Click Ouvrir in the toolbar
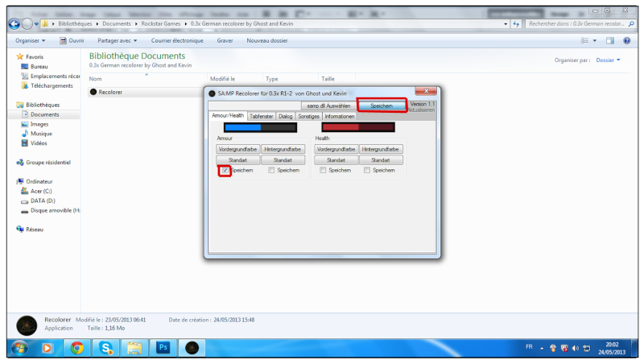This screenshot has height=364, width=644. 72,41
